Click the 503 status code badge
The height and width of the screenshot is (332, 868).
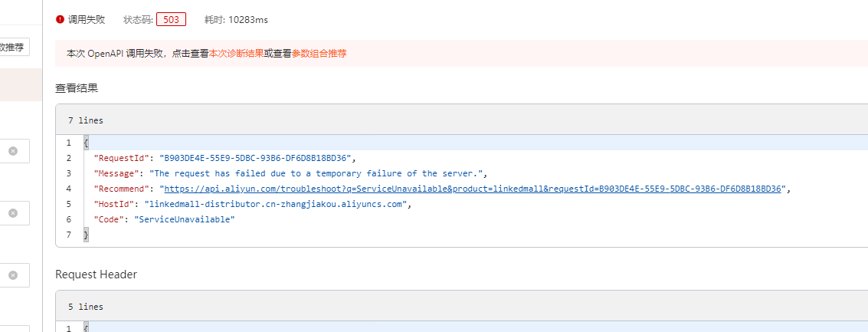pos(171,19)
